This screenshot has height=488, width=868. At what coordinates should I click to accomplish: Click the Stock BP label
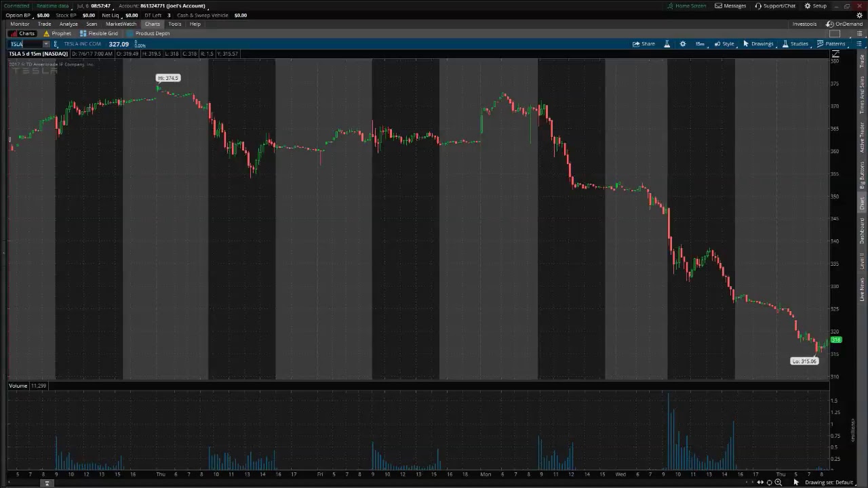tap(66, 15)
